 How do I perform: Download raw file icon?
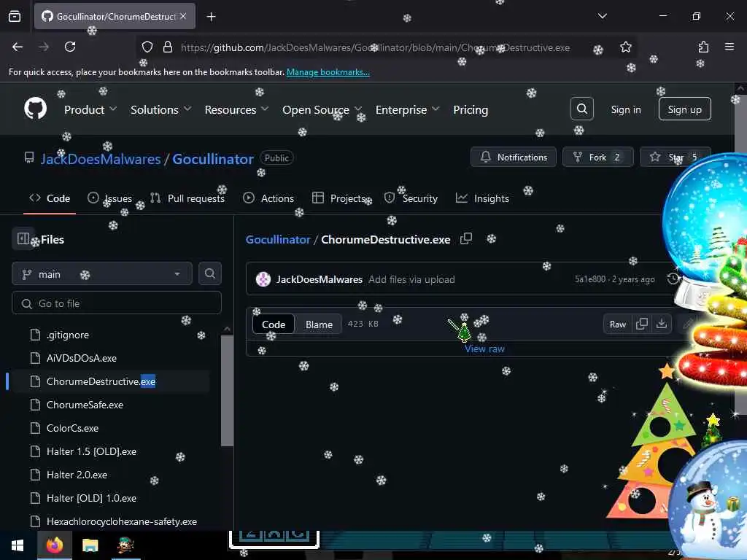[661, 324]
